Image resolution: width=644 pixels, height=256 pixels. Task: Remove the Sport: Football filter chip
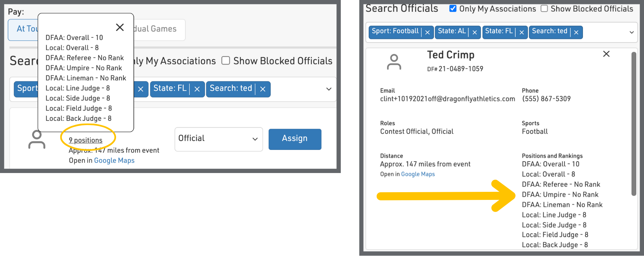pyautogui.click(x=427, y=32)
